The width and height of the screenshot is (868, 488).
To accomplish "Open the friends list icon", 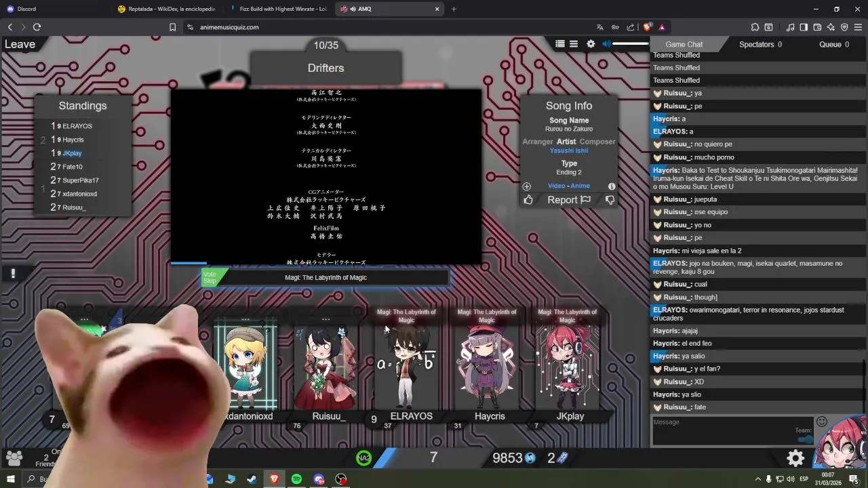I will [14, 458].
